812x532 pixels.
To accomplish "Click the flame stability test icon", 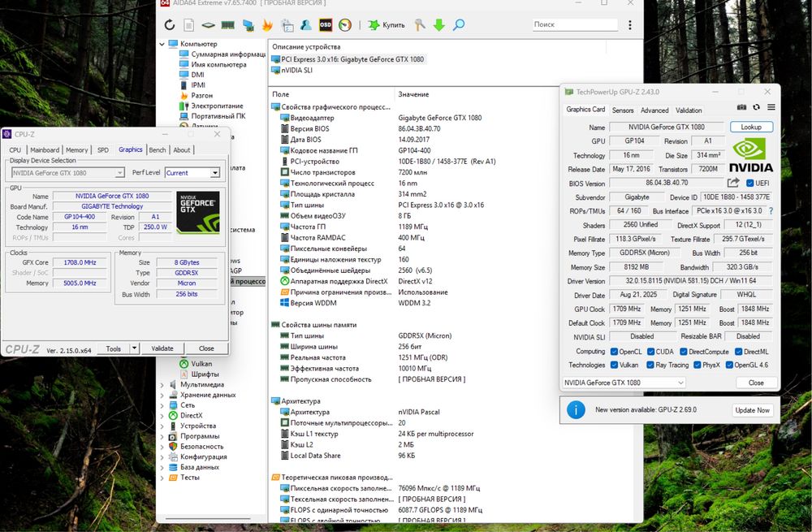I will coord(267,25).
